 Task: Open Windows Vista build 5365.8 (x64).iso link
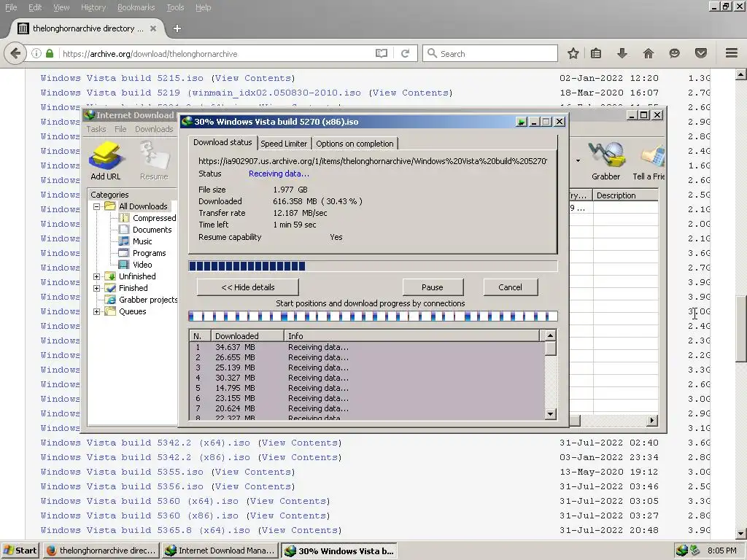[x=145, y=531]
